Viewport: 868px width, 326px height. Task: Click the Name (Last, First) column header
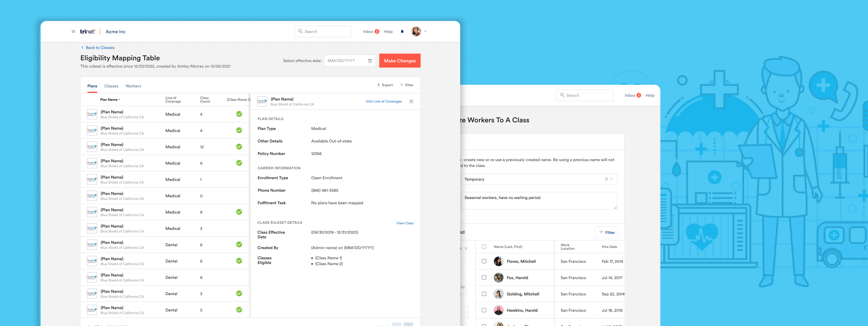(508, 247)
